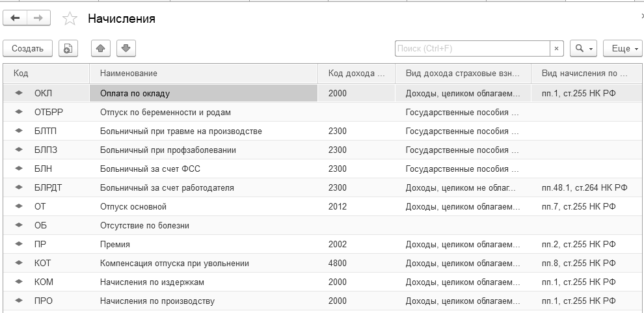This screenshot has width=644, height=313.
Task: Move item down with arrow button
Action: click(126, 48)
